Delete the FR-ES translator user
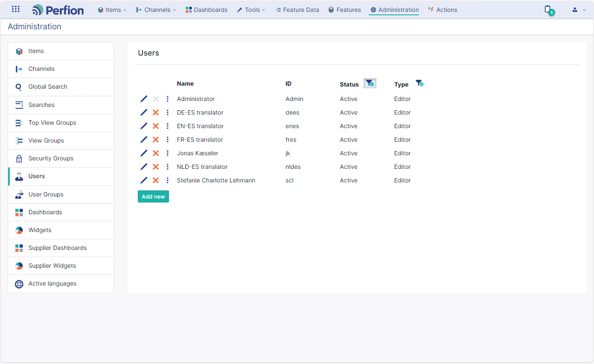Viewport: 594px width, 364px height. 156,140
